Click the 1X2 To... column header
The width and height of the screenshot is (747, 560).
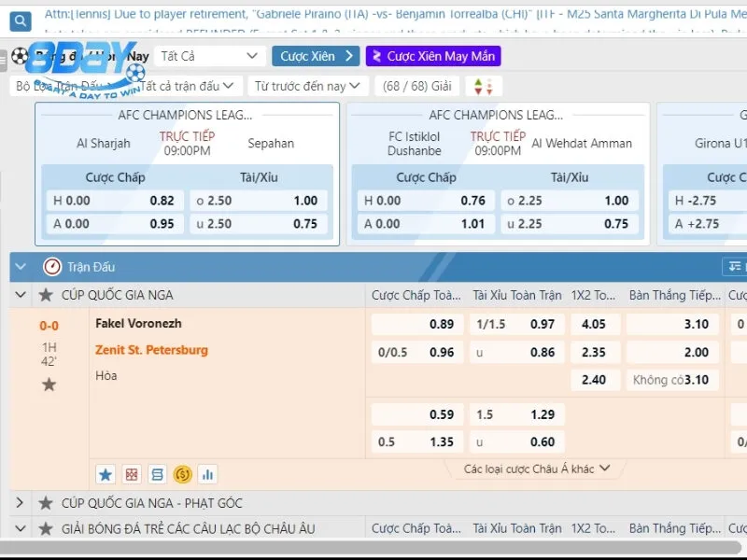click(x=593, y=295)
